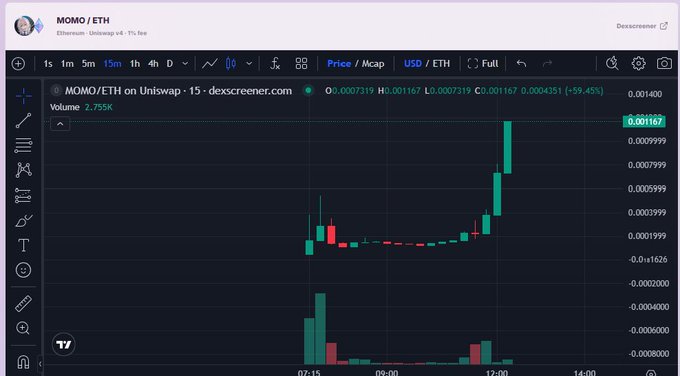Select the pattern drawing tool

point(23,170)
